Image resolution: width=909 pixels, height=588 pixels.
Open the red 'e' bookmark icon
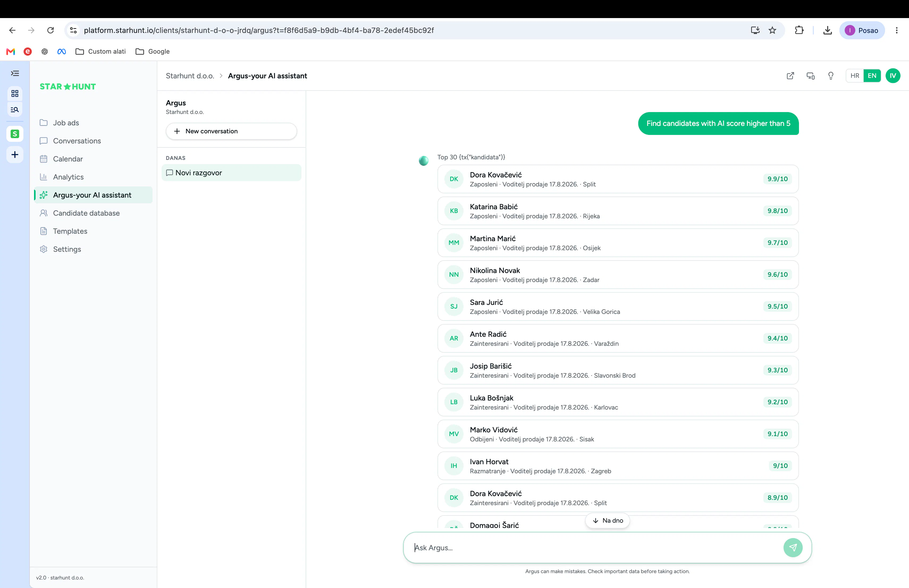(27, 52)
